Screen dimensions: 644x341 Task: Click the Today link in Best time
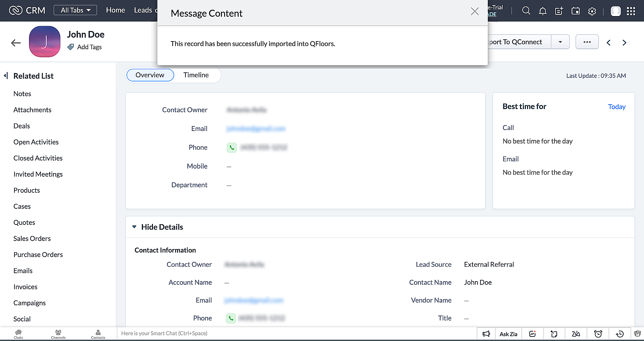click(x=617, y=107)
